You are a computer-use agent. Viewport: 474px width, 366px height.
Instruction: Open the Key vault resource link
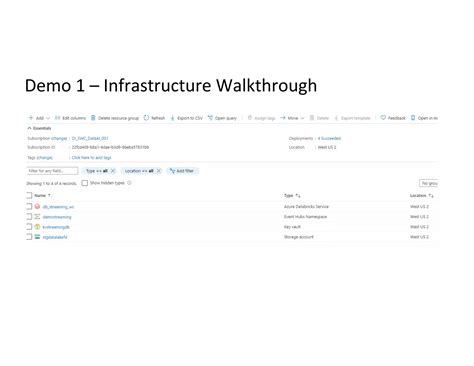[56, 227]
